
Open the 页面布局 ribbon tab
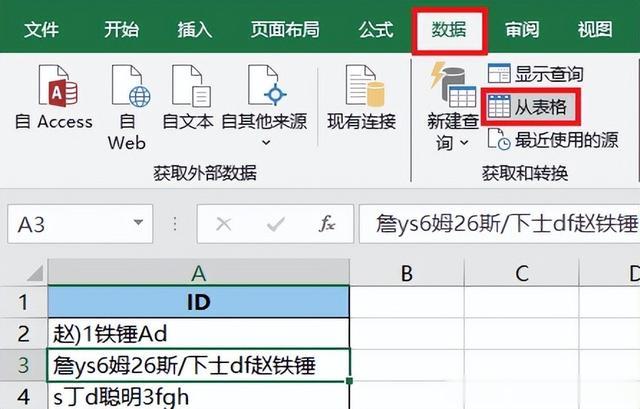click(285, 29)
